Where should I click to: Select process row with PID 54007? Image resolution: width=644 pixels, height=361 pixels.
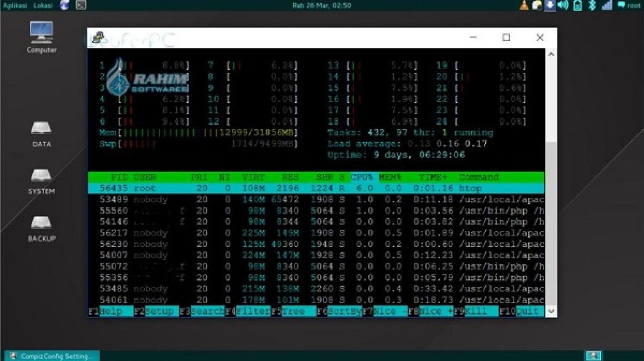(316, 255)
